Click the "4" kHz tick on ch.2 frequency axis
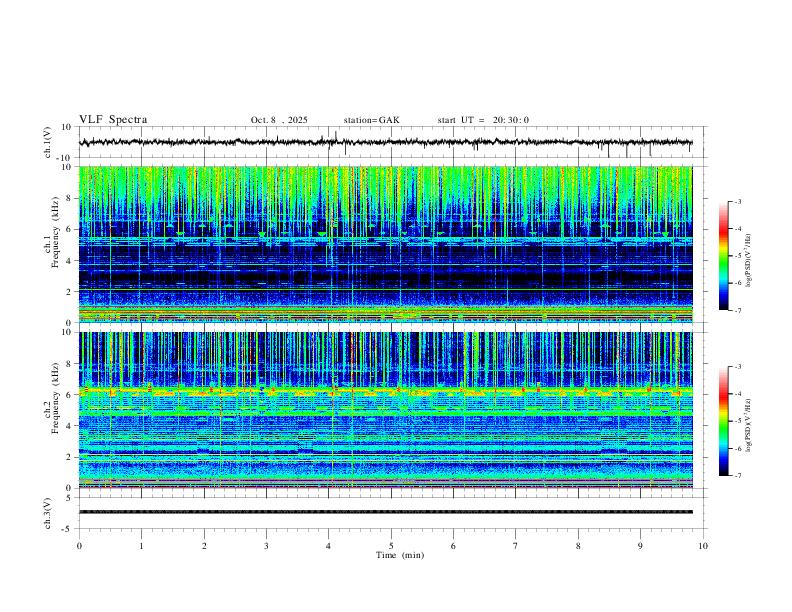The width and height of the screenshot is (792, 612). (x=70, y=426)
